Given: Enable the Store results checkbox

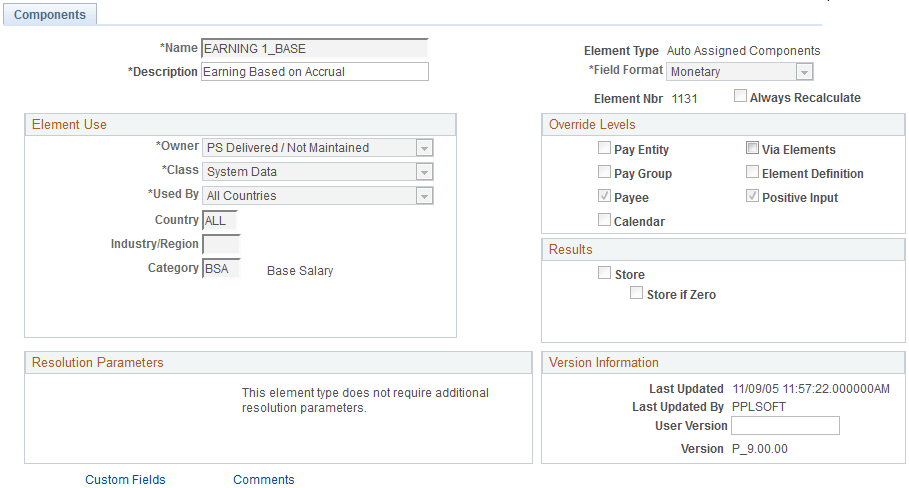Looking at the screenshot, I should tap(604, 272).
